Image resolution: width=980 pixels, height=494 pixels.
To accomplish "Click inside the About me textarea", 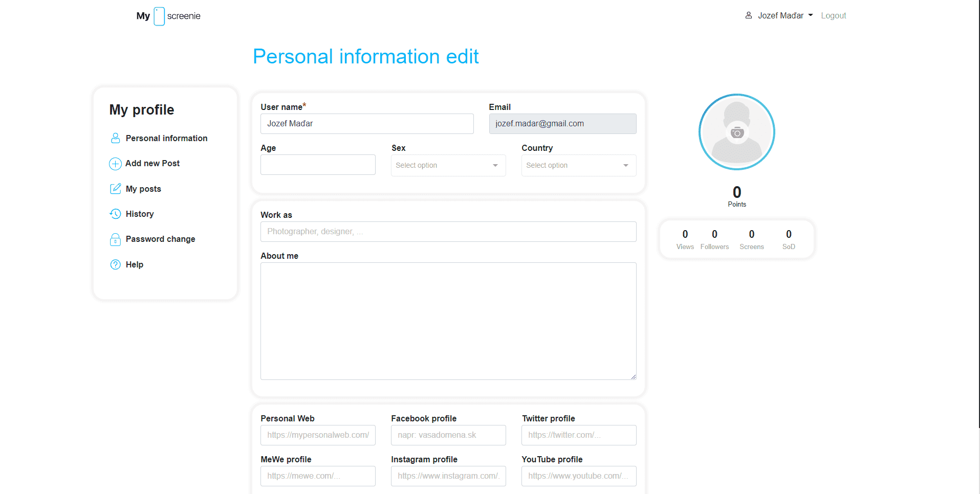I will pos(448,321).
